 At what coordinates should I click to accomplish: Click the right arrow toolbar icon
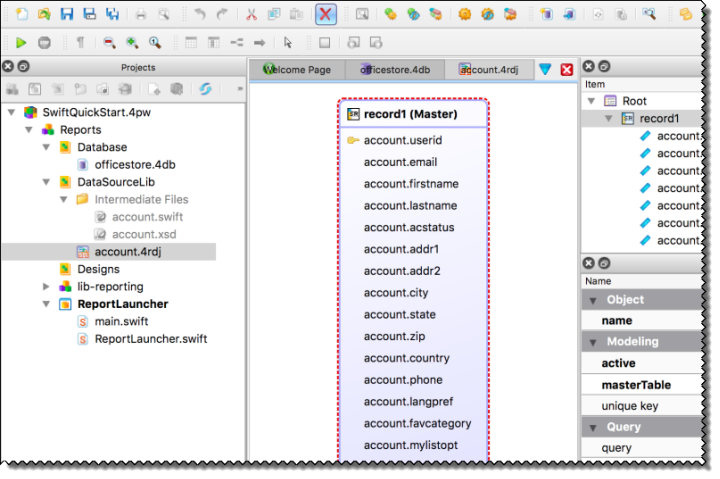259,43
